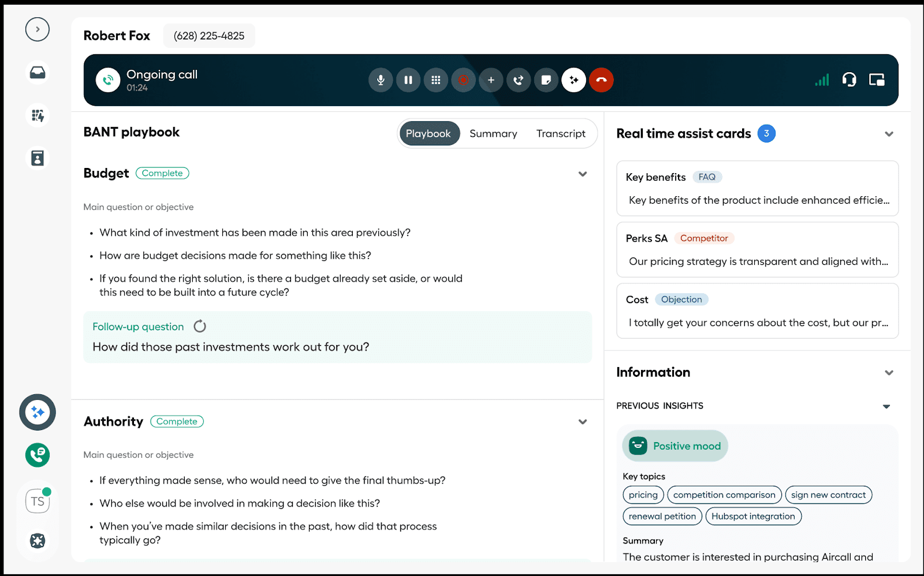Collapse Real time assist cards panel
924x576 pixels.
[889, 134]
